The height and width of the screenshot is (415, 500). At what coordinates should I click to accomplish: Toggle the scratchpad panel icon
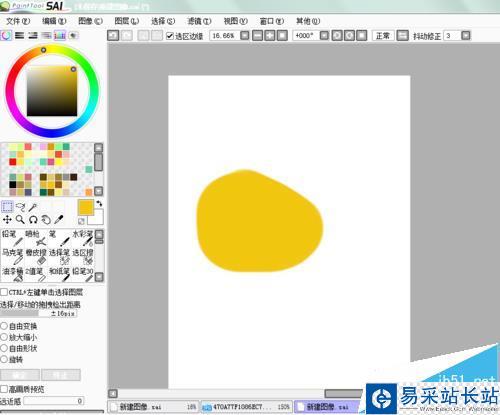coord(73,35)
